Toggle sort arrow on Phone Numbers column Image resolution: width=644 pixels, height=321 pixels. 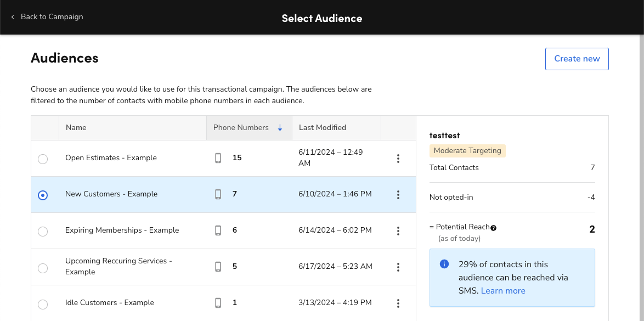280,128
